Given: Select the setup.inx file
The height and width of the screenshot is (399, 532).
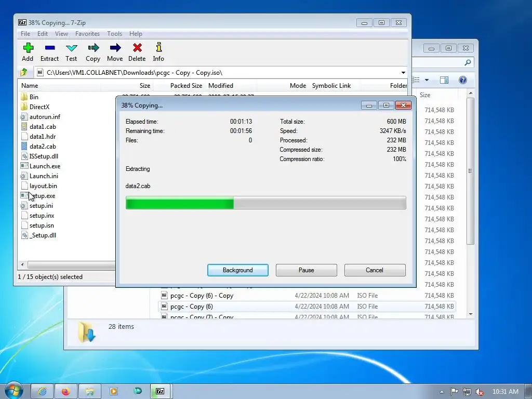Looking at the screenshot, I should [x=37, y=216].
